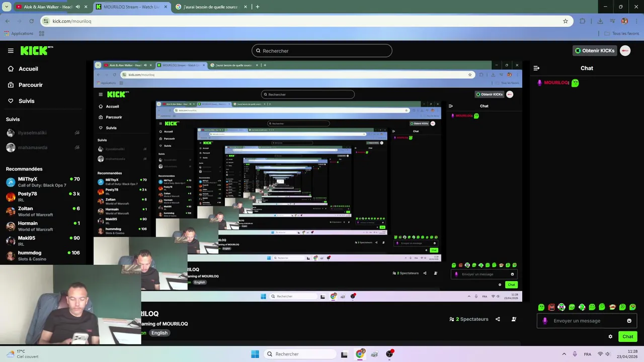
Task: Open the Windows Start menu
Action: [255, 354]
